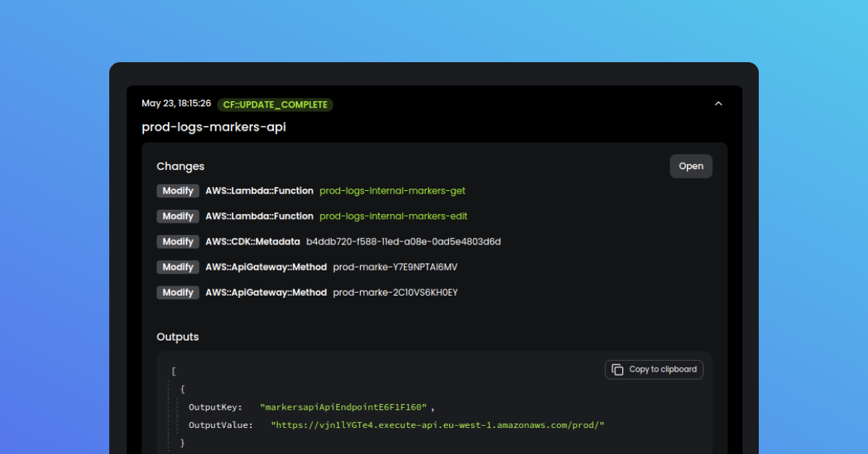
Task: Click AWS::ApiGateway::Method type for 2C10VS6KH0EY row
Action: pyautogui.click(x=266, y=292)
